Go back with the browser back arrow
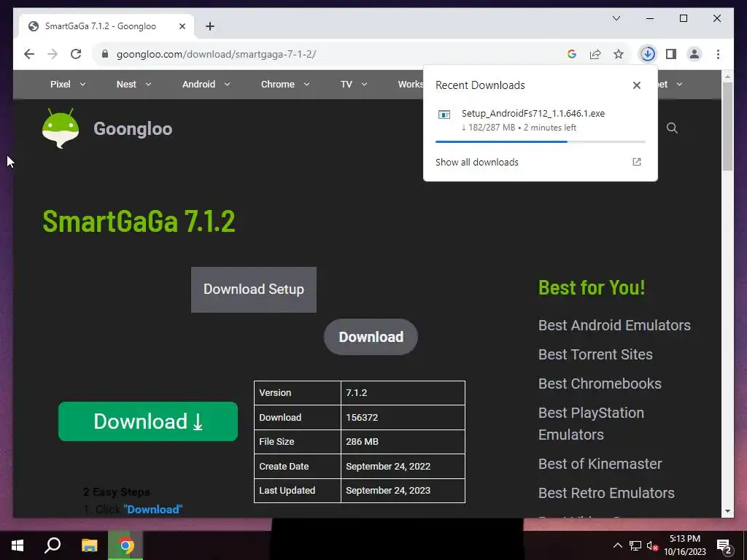 [29, 54]
